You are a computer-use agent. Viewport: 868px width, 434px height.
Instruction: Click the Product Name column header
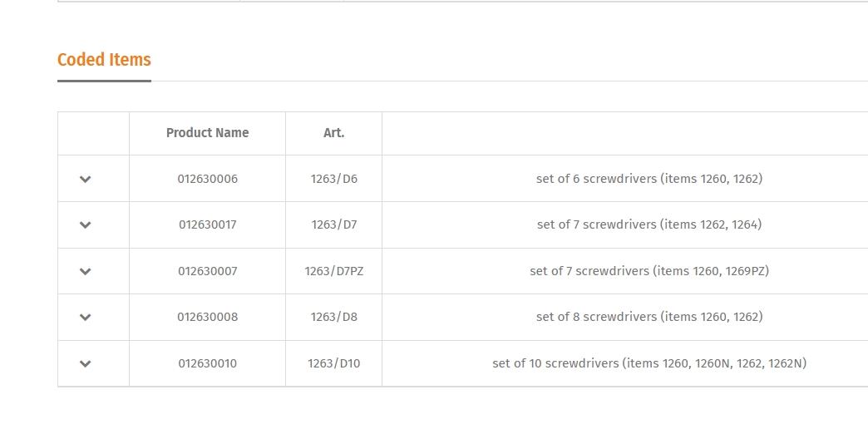click(207, 133)
